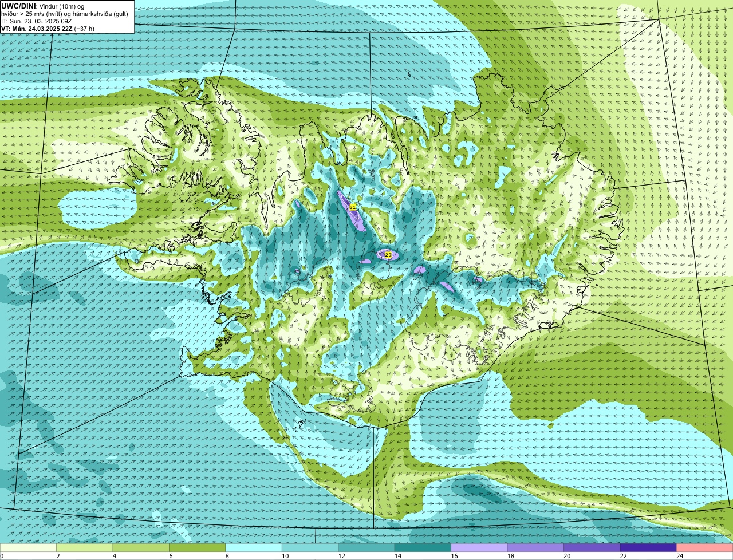
Task: Click the legend scale number 22
Action: tap(623, 556)
